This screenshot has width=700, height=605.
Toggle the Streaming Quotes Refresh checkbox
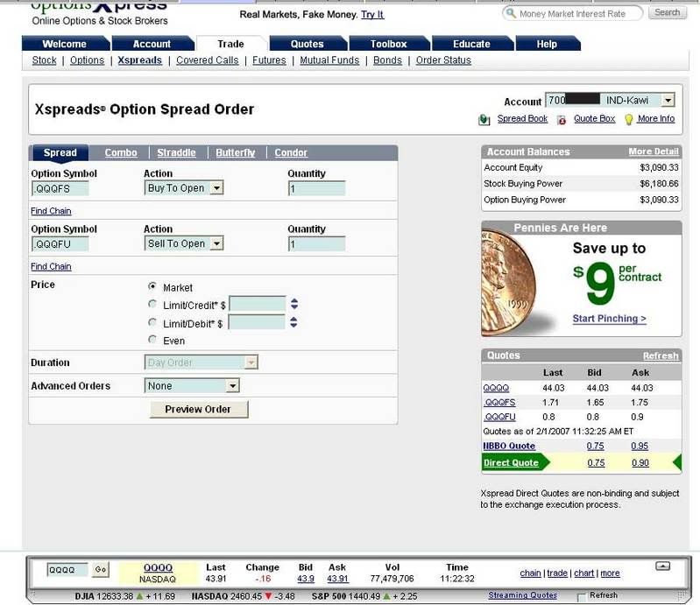[x=581, y=596]
